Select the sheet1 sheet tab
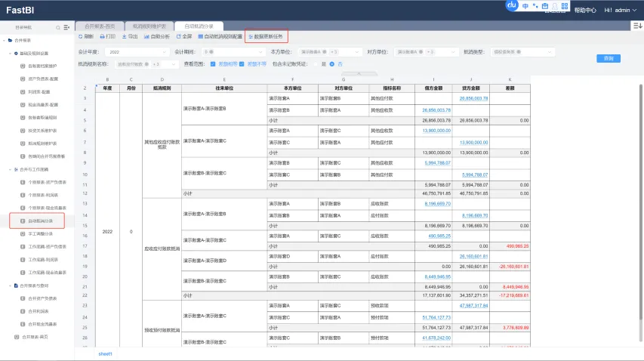 coord(105,353)
